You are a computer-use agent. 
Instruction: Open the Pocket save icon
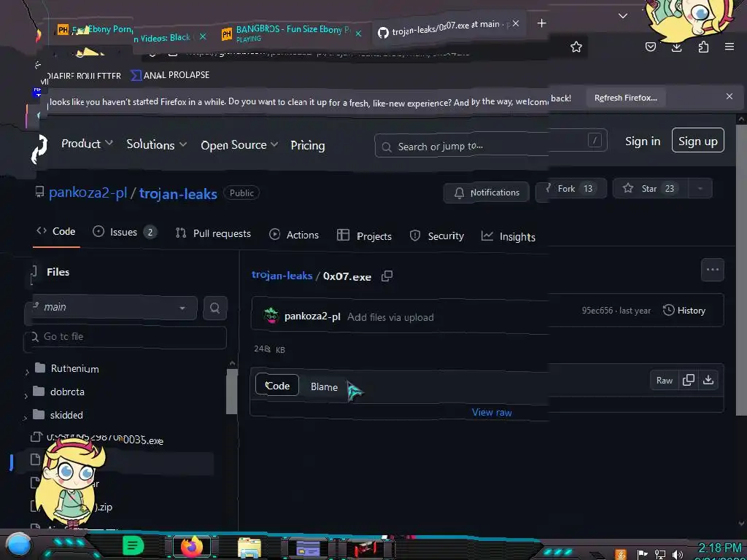tap(650, 47)
